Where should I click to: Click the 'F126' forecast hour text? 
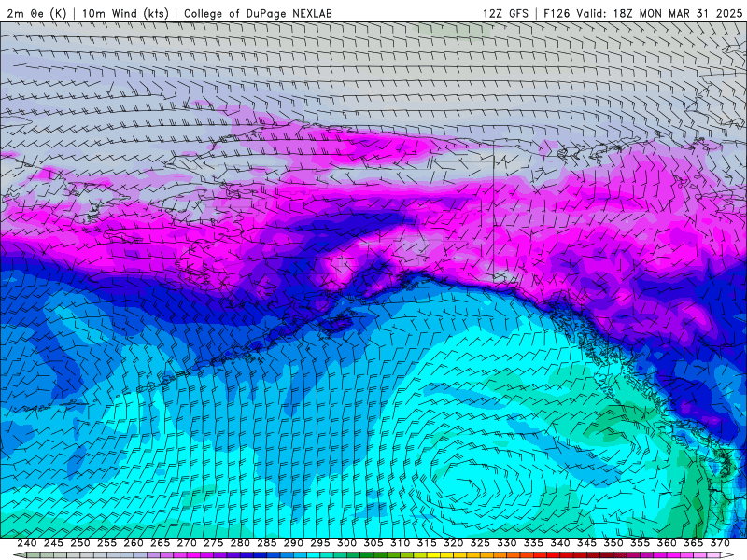(557, 13)
